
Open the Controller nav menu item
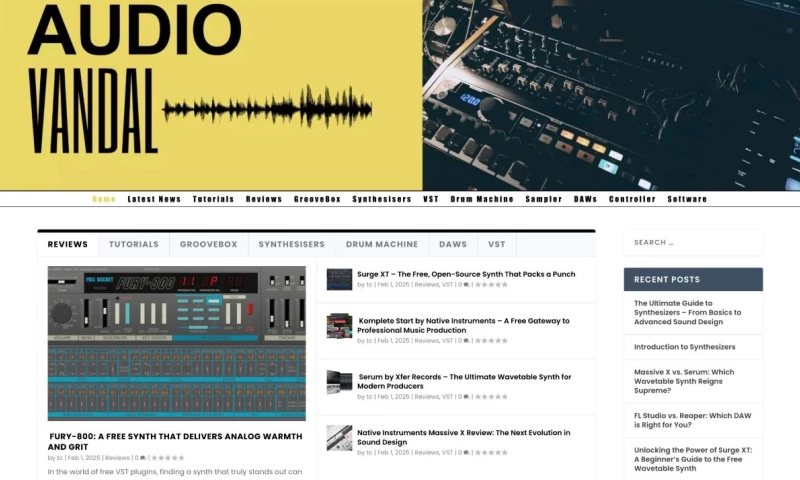point(632,199)
